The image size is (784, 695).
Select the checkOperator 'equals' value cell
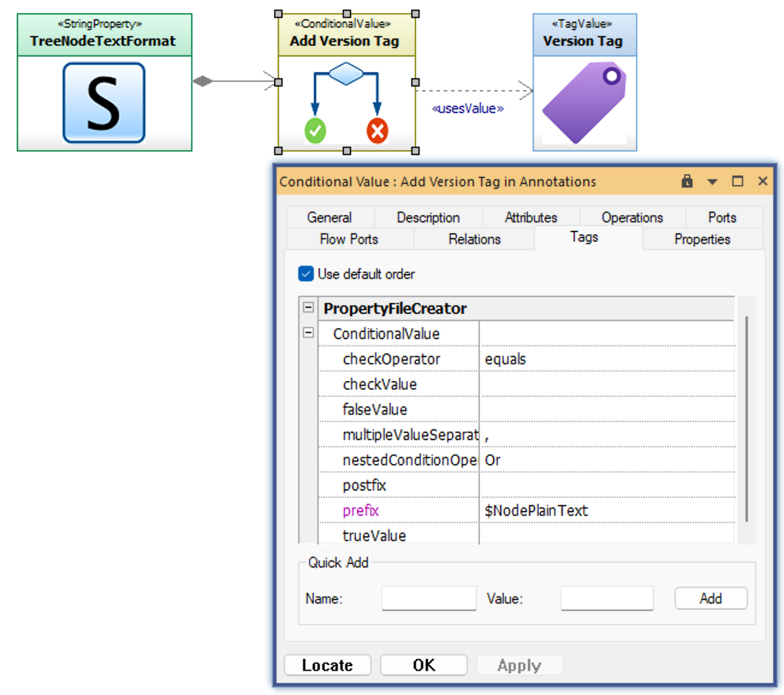point(607,359)
